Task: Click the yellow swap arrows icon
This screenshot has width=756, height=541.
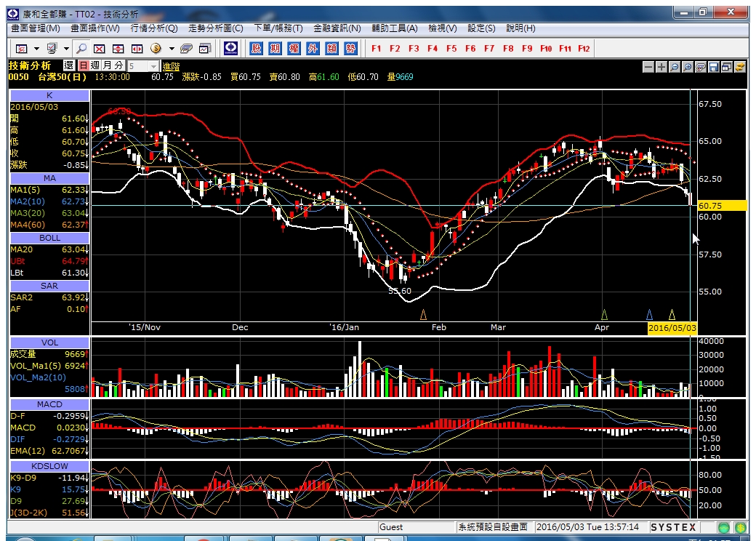Action: 739,67
